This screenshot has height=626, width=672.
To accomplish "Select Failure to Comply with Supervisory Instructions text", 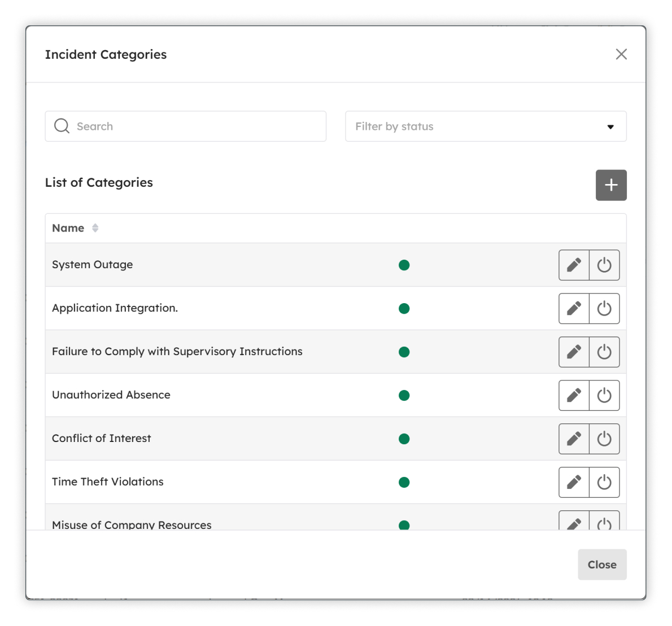I will coord(177,352).
